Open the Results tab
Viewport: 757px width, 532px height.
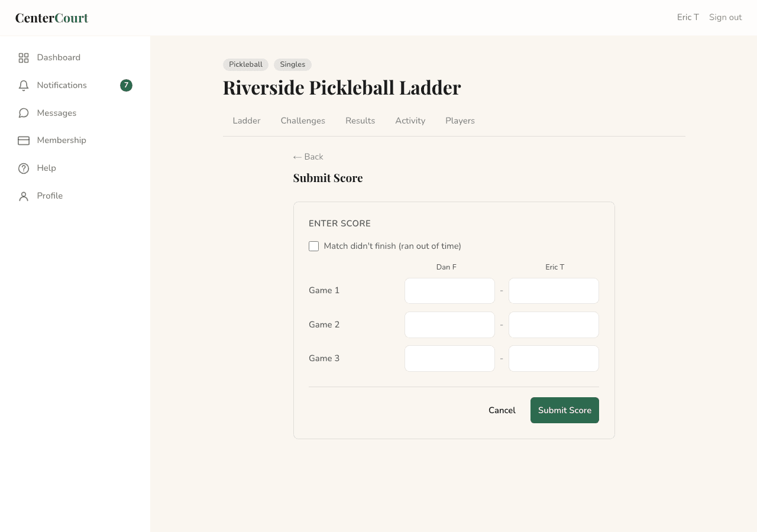click(360, 121)
